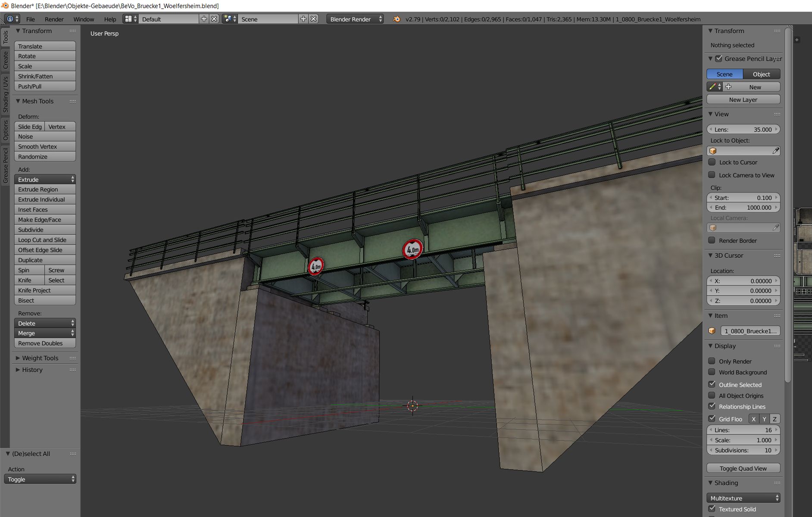Adjust the Lens value slider
This screenshot has height=517, width=812.
(x=743, y=129)
